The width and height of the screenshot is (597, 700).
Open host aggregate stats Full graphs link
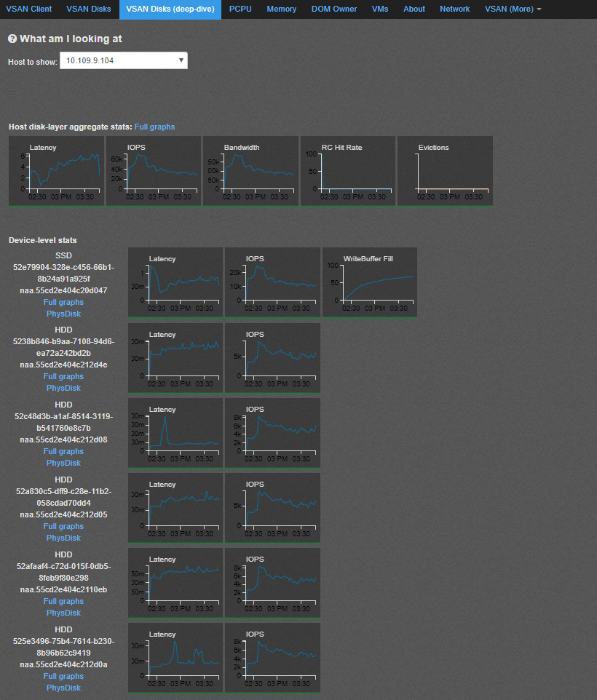pos(154,127)
